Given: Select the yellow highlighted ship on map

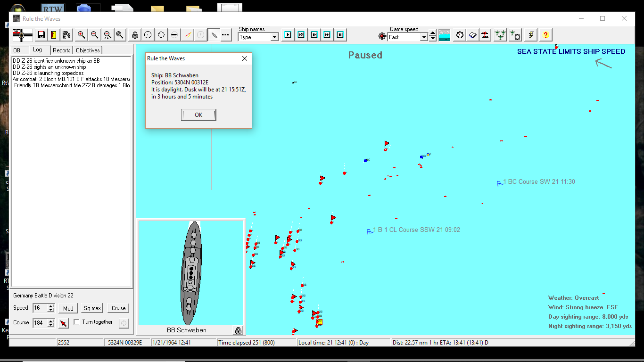Looking at the screenshot, I should coord(320,322).
